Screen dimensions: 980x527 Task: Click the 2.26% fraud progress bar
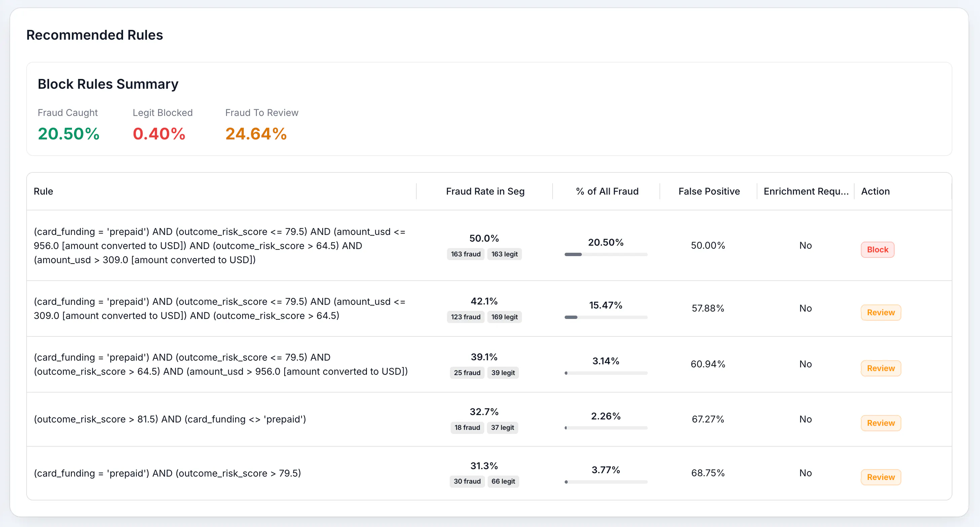[x=606, y=428]
